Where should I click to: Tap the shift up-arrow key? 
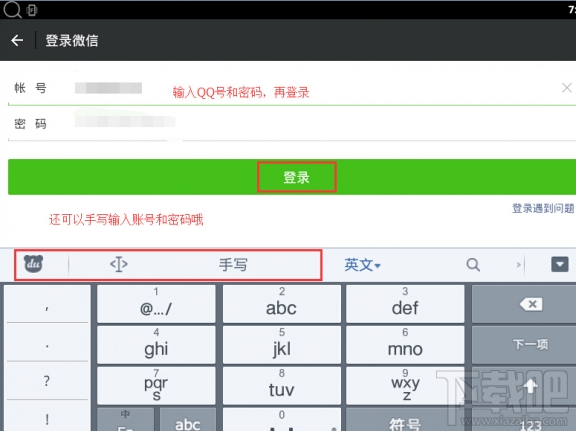point(523,385)
